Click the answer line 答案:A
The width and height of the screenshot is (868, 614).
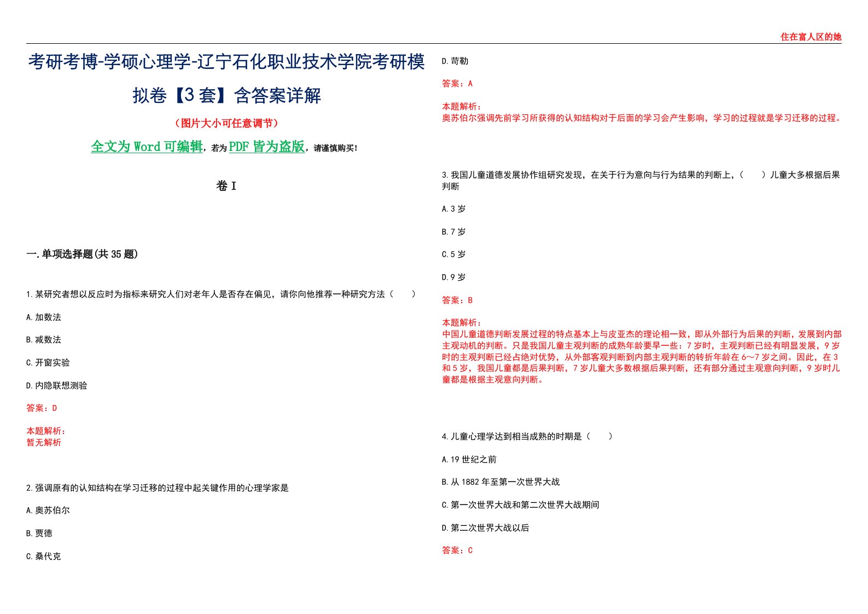click(457, 84)
